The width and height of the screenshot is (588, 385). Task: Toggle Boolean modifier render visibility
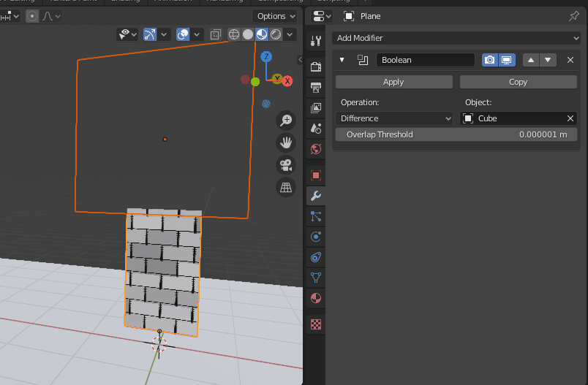490,60
